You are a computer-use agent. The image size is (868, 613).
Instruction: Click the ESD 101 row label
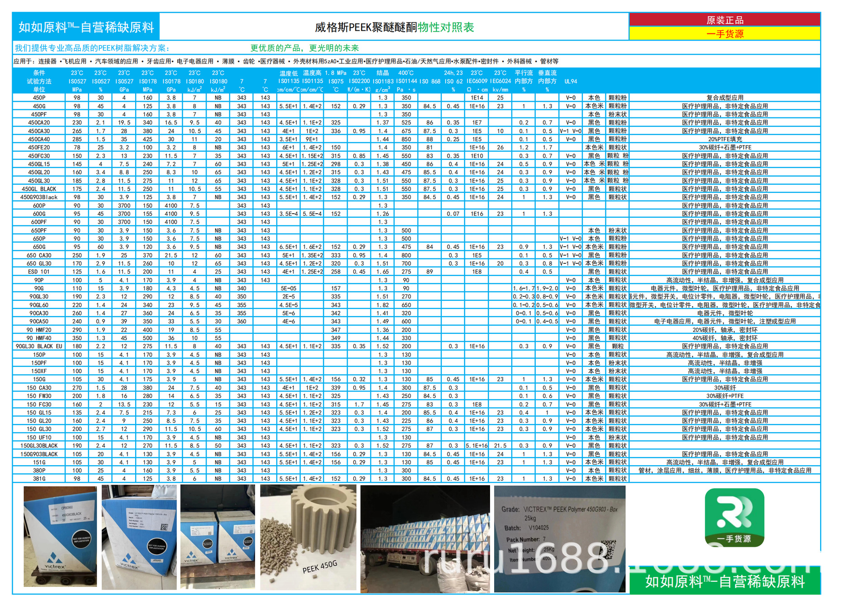(38, 271)
